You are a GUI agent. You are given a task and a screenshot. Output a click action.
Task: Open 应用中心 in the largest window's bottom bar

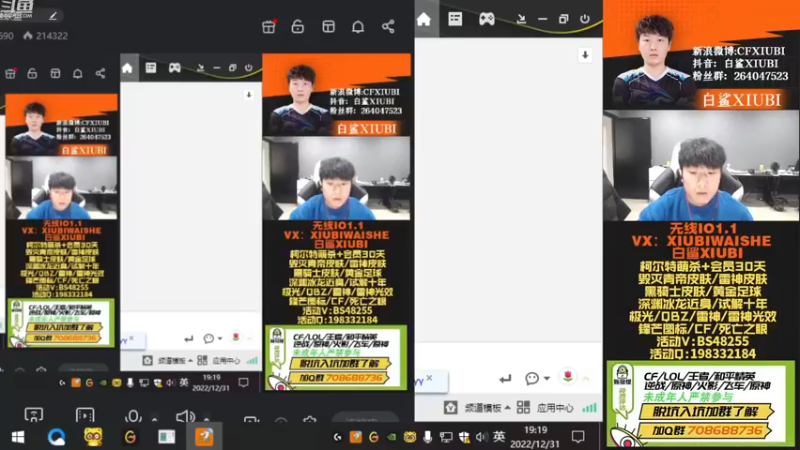[555, 408]
